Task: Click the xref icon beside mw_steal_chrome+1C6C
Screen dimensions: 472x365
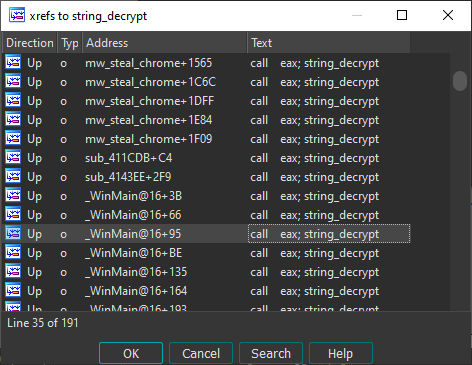Action: click(x=13, y=82)
